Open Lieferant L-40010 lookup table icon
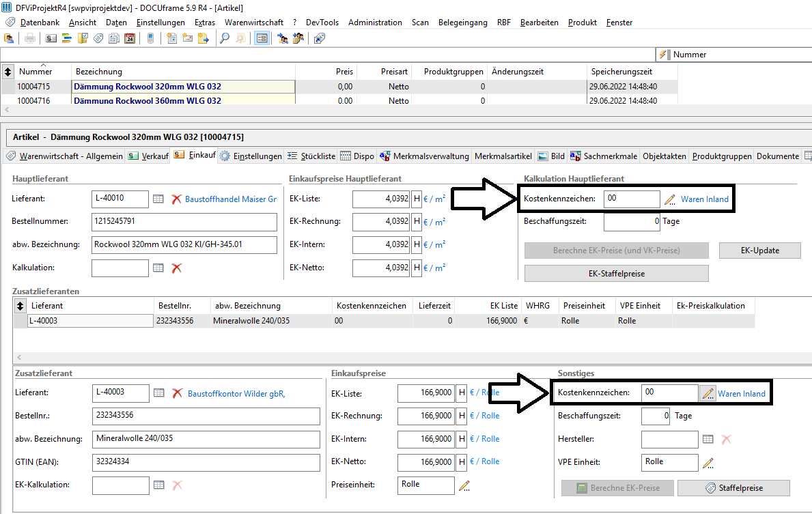This screenshot has height=514, width=812. (x=158, y=199)
